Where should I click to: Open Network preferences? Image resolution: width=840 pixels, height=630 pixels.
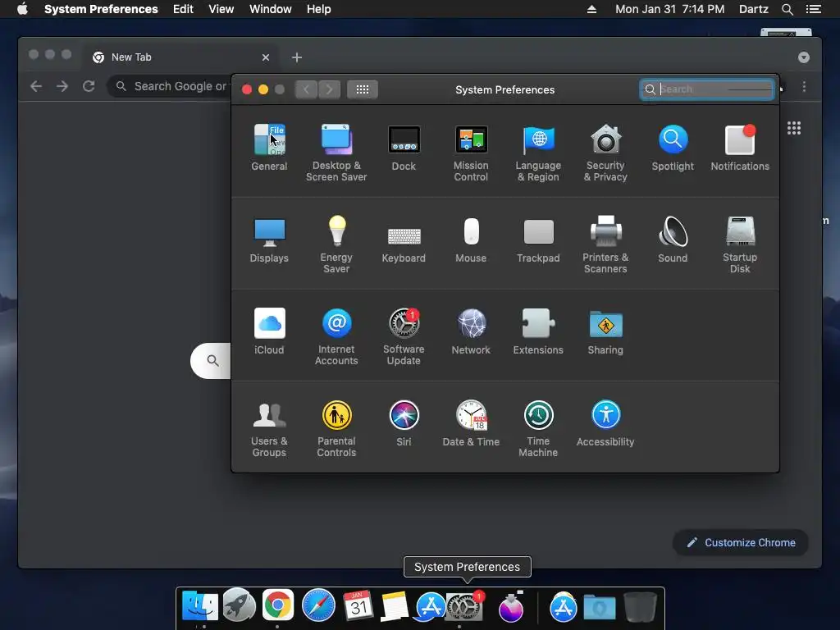coord(471,331)
